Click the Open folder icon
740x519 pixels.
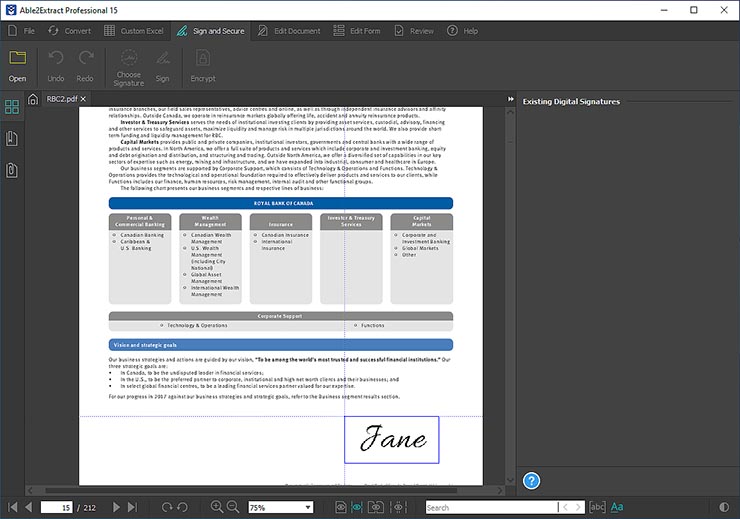18,60
